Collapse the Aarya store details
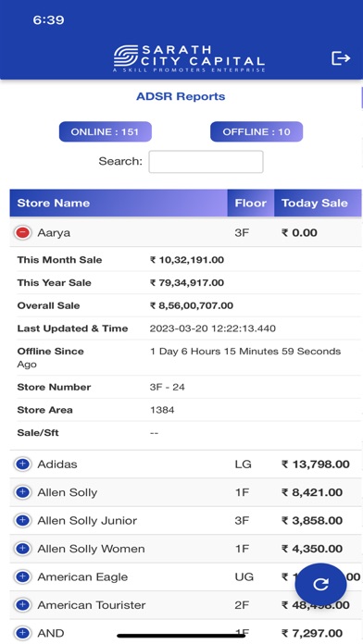This screenshot has width=363, height=644. pyautogui.click(x=22, y=232)
